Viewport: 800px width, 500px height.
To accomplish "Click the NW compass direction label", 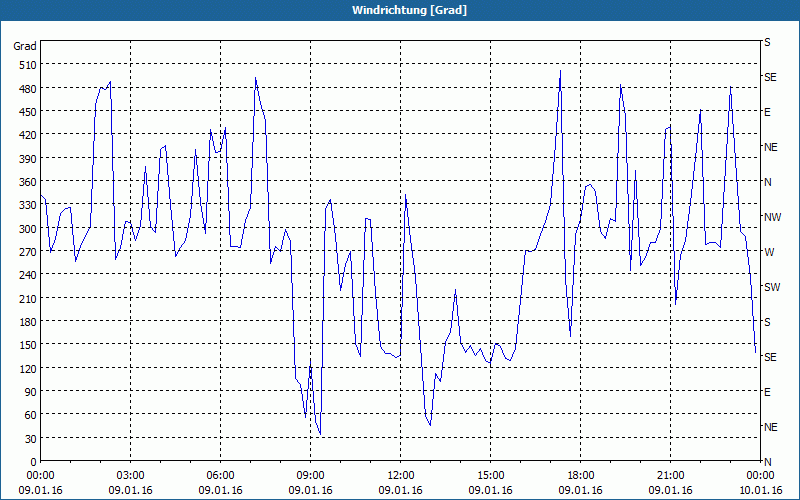I will pyautogui.click(x=772, y=217).
